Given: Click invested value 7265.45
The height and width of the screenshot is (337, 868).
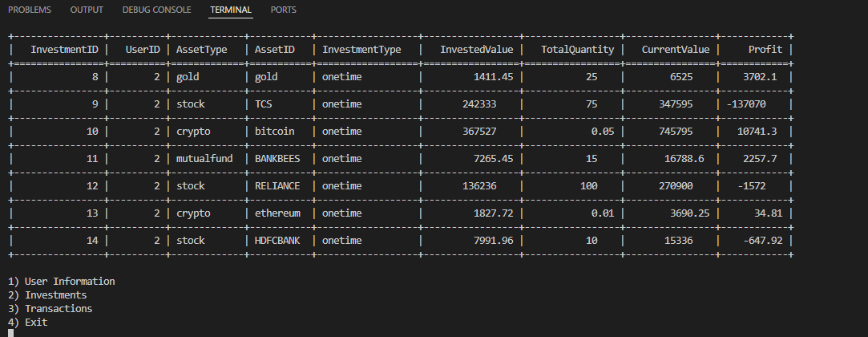Looking at the screenshot, I should tap(493, 159).
